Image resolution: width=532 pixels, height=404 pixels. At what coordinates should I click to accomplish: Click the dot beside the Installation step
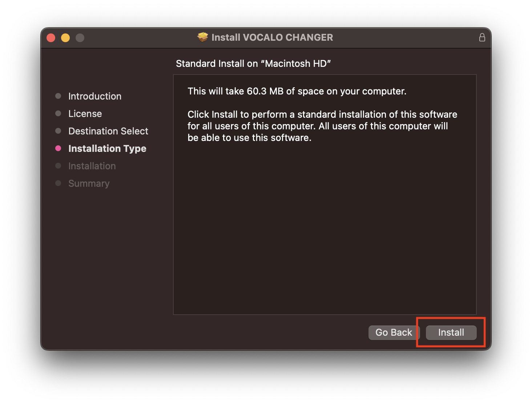(x=58, y=166)
